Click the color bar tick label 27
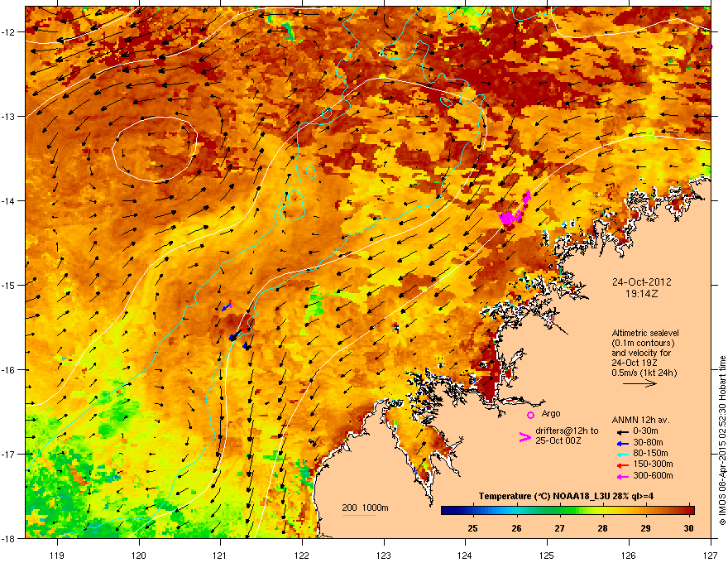The height and width of the screenshot is (563, 728). (x=559, y=528)
